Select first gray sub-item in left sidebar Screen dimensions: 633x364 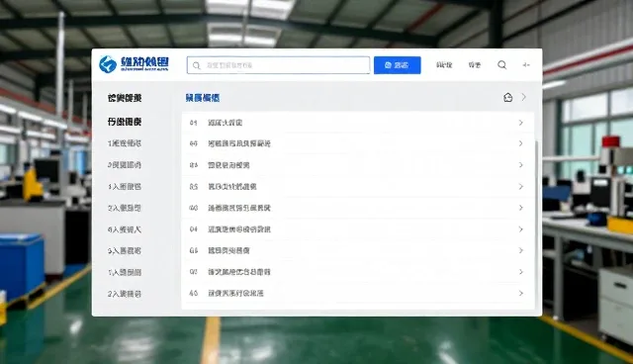[x=125, y=143]
